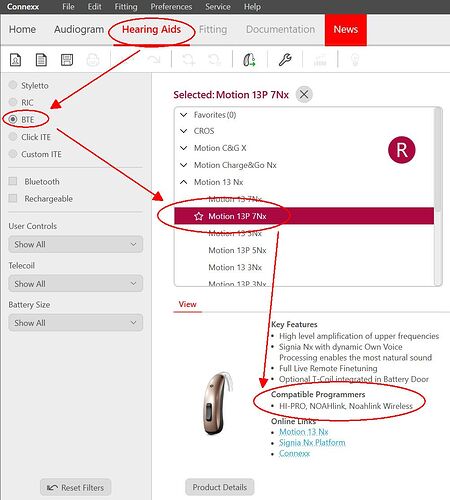Click first greyed-out rotate/sync icon
Screen dimensions: 450x500
[189, 60]
